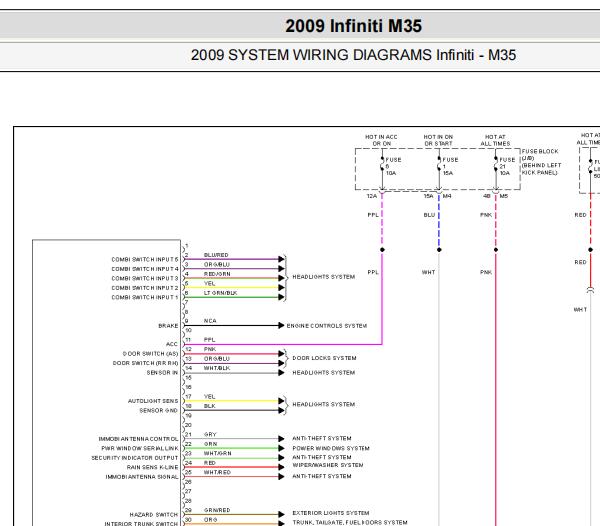The width and height of the screenshot is (600, 526).
Task: Click connector label "12A" below fuse block
Action: pyautogui.click(x=372, y=196)
